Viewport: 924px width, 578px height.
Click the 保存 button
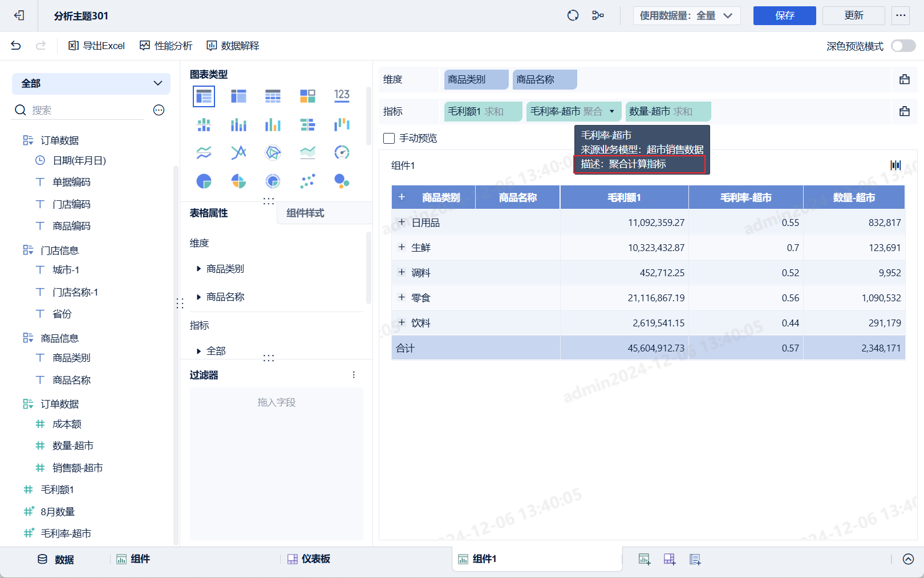785,15
